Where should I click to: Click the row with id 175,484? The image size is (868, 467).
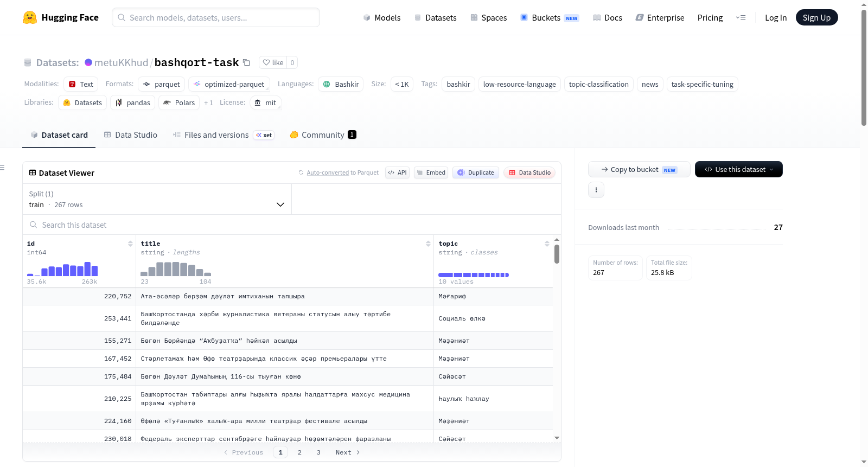[288, 376]
